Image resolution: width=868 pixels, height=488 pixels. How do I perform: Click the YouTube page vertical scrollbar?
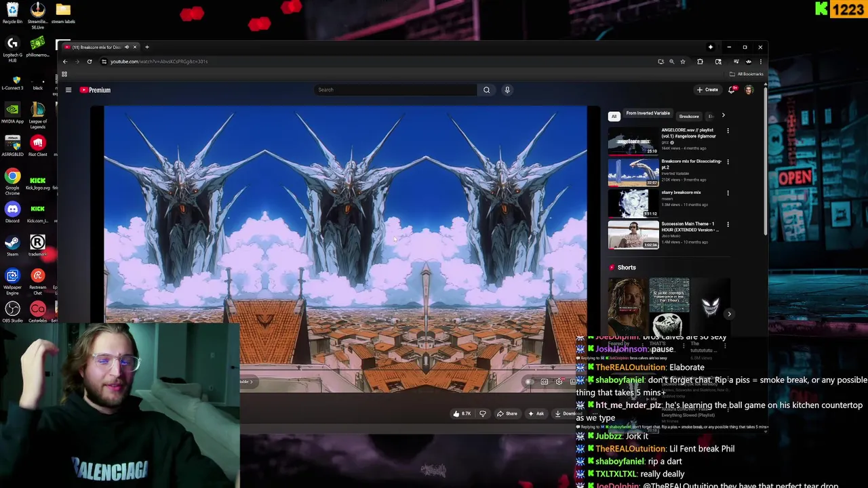[x=766, y=163]
